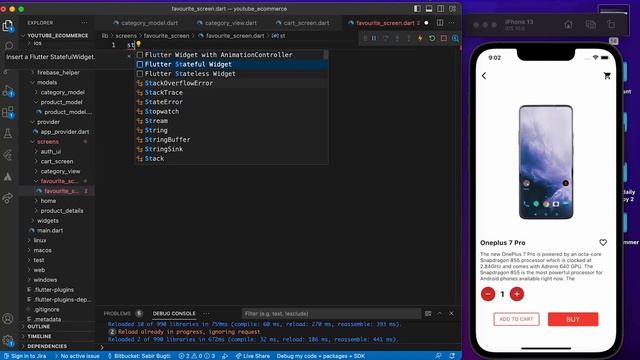Click the simulator rotate icon

pos(611,24)
